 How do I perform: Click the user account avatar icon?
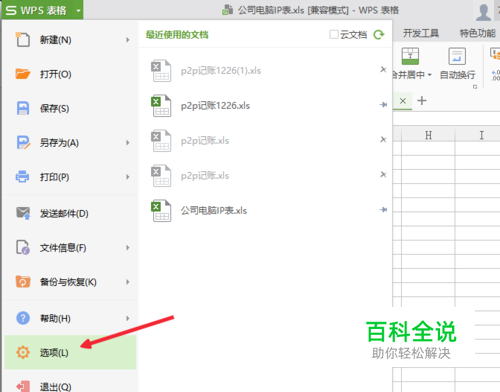pyautogui.click(x=483, y=12)
